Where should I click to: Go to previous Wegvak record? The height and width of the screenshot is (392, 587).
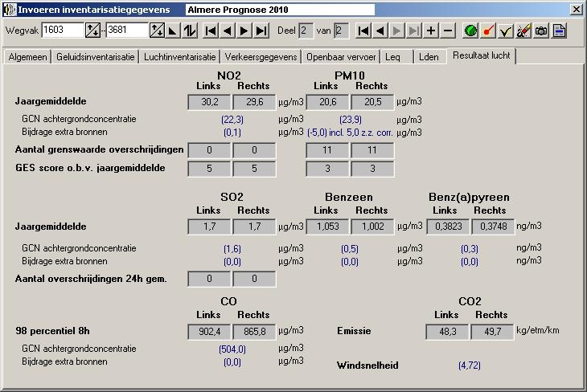228,31
